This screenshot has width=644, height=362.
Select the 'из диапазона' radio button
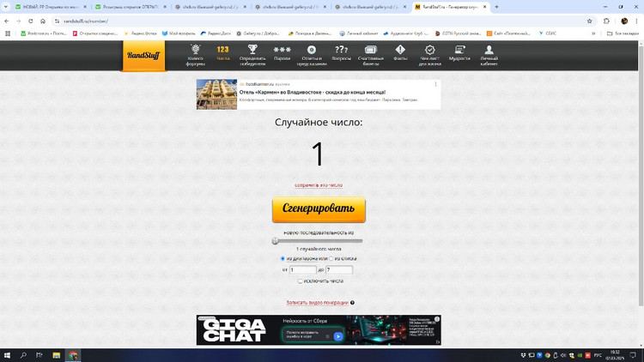pyautogui.click(x=283, y=258)
